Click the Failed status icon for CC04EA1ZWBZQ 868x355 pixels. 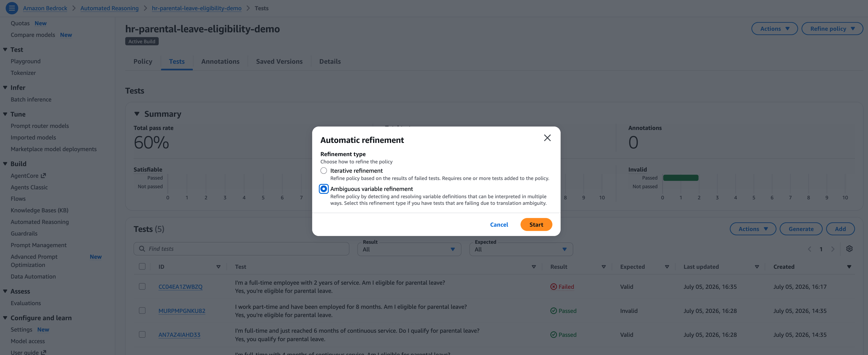(553, 287)
